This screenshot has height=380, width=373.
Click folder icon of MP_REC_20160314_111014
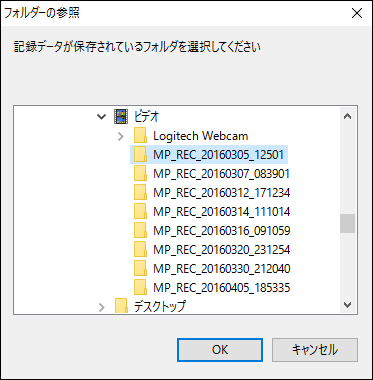(x=140, y=212)
